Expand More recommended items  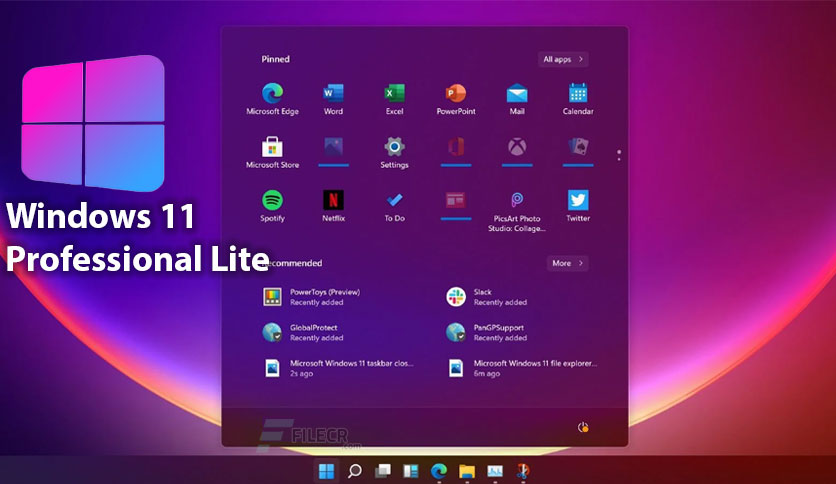coord(567,263)
